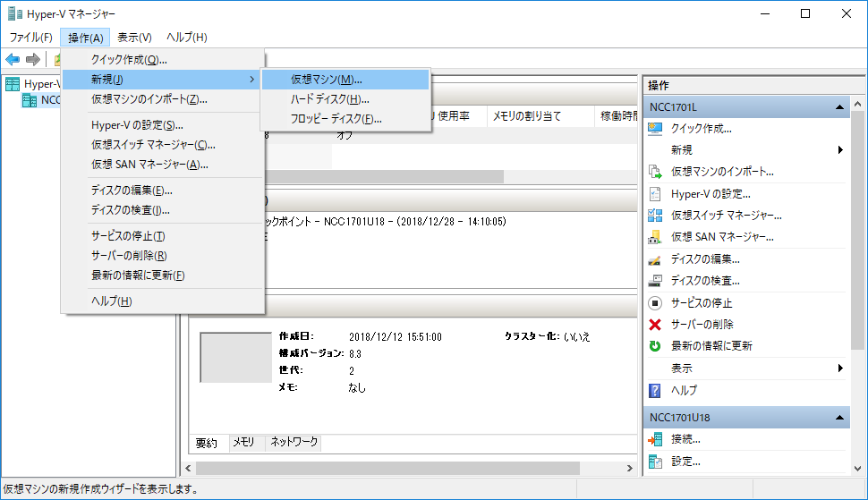The height and width of the screenshot is (500, 868).
Task: Choose 仮想マシンのインポート(Z) menu entry
Action: tap(162, 99)
